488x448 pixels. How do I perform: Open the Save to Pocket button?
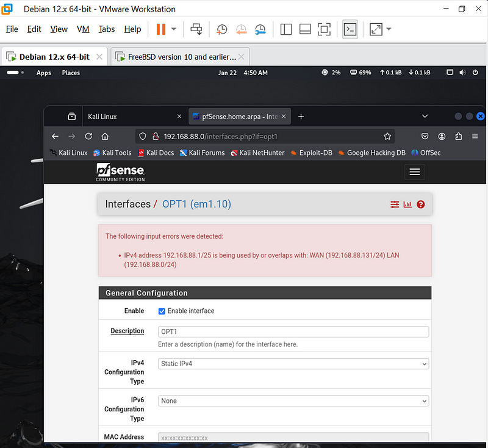pyautogui.click(x=425, y=136)
